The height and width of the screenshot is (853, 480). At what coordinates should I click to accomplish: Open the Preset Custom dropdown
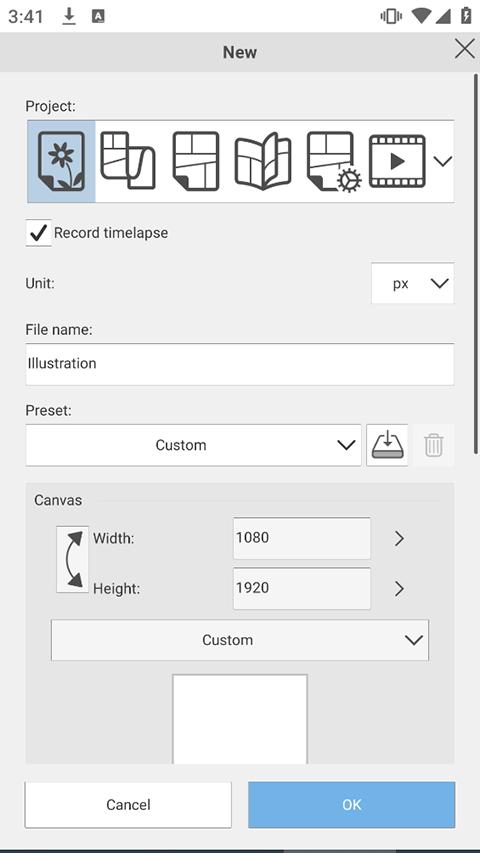pos(193,446)
